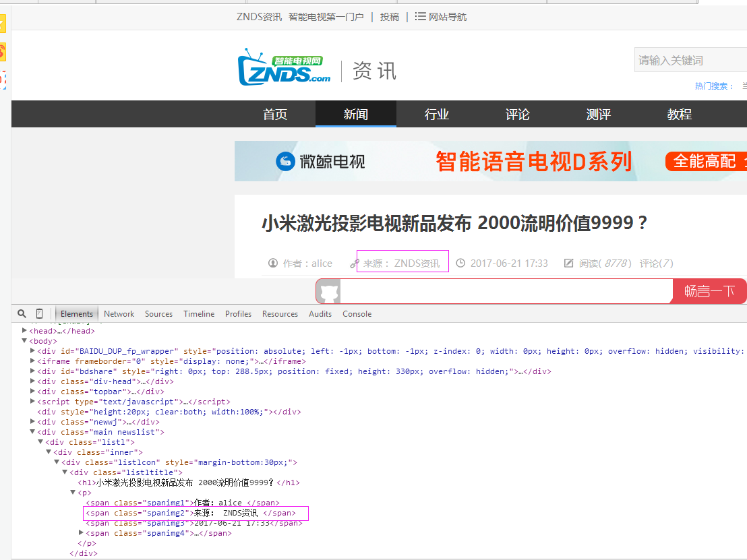Expand the script text/javascript node
Viewport: 747px width, 560px height.
click(x=32, y=402)
